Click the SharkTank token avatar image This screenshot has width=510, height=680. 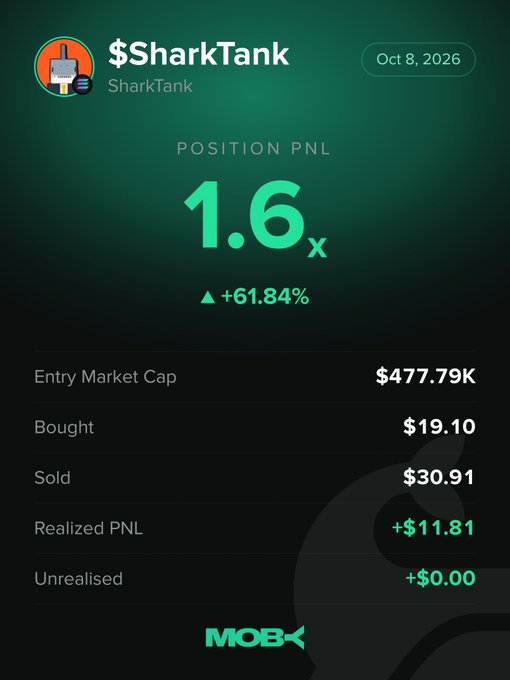[x=64, y=66]
